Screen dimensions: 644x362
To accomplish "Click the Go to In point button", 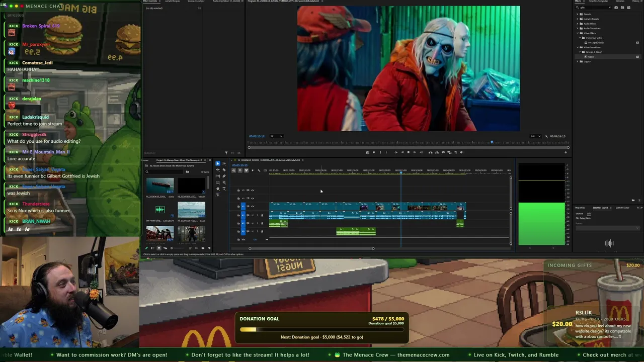I will click(396, 152).
